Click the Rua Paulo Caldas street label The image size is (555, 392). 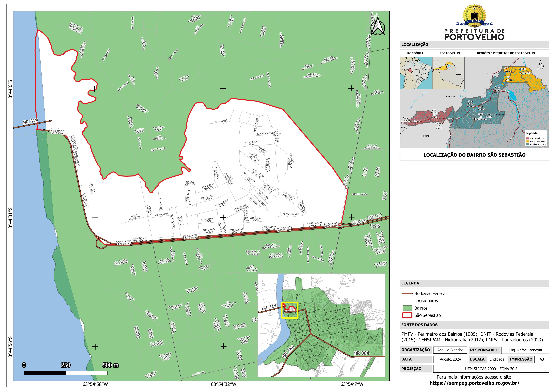[207, 198]
